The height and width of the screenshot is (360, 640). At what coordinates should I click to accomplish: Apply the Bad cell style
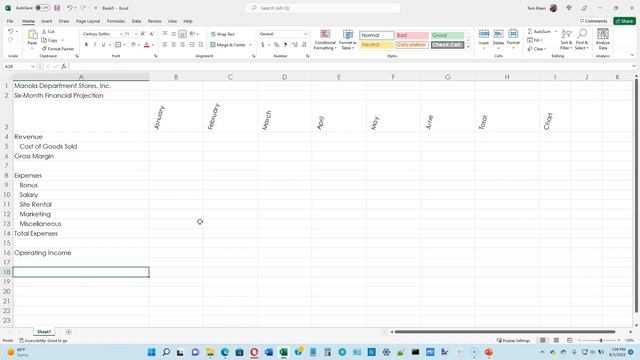[412, 35]
